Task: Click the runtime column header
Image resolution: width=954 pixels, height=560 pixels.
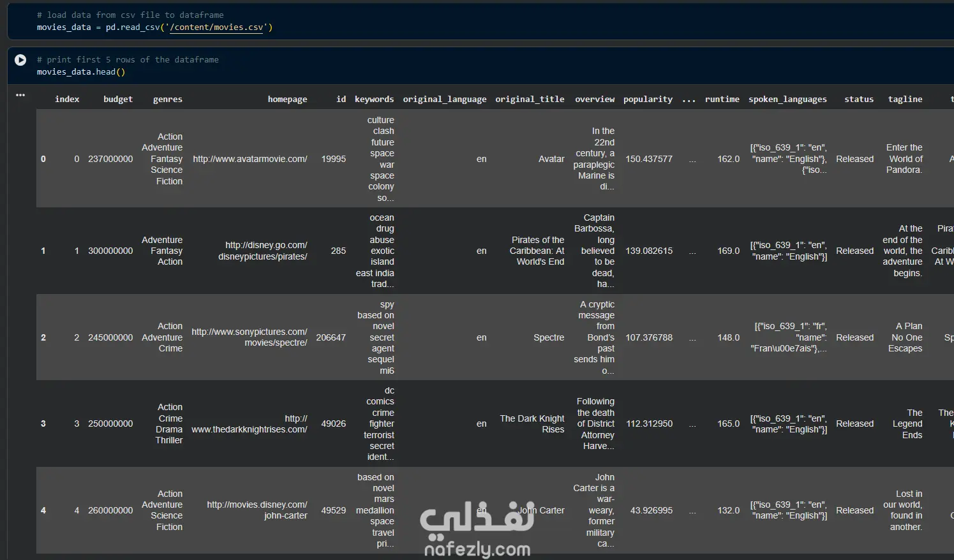Action: 722,99
